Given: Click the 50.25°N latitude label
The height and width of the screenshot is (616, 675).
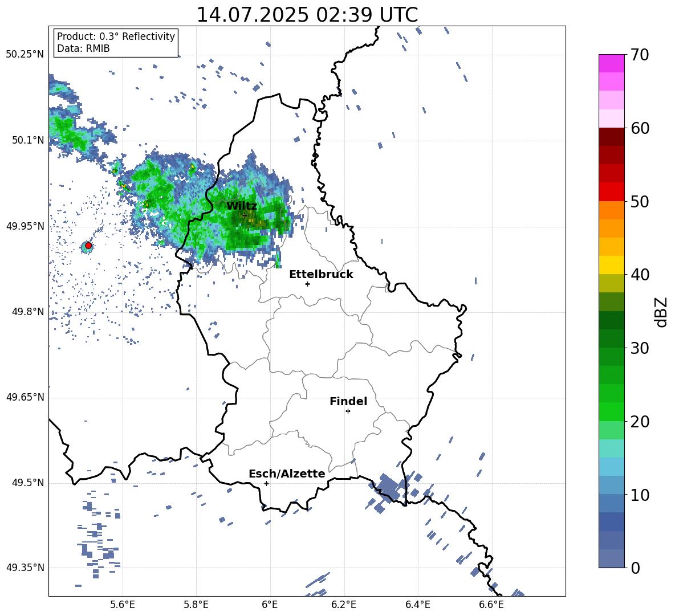Looking at the screenshot, I should pyautogui.click(x=25, y=54).
